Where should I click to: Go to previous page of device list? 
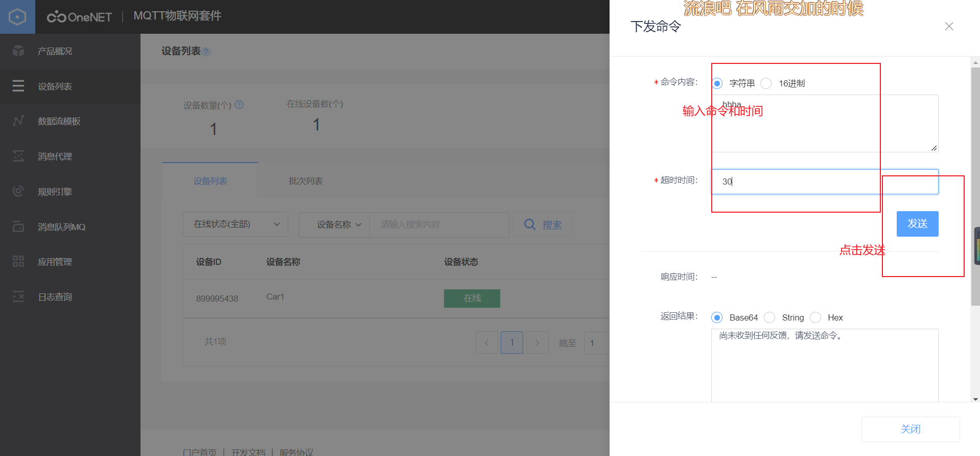487,343
